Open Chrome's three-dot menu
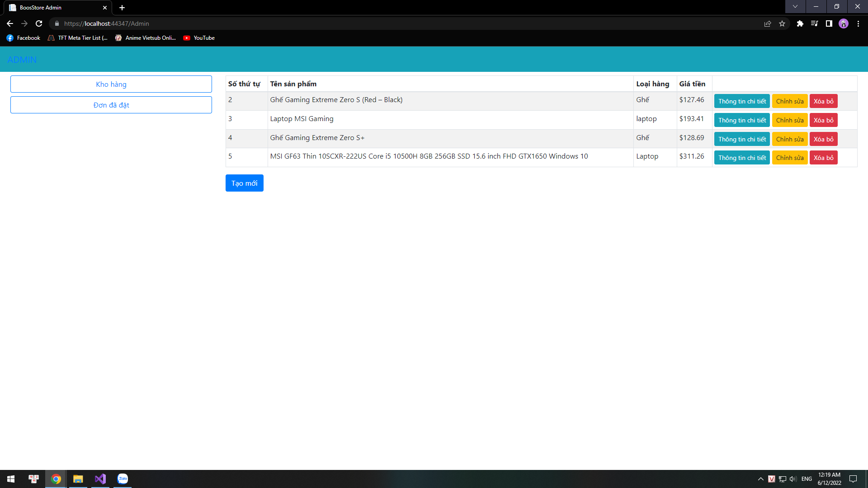Screen dimensions: 868x488 (859, 23)
